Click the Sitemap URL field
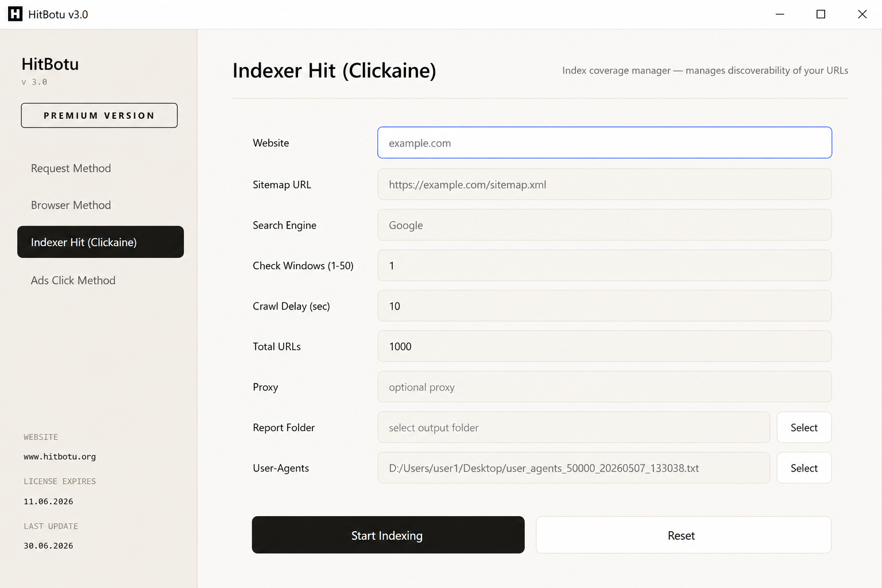The height and width of the screenshot is (588, 882). [605, 184]
